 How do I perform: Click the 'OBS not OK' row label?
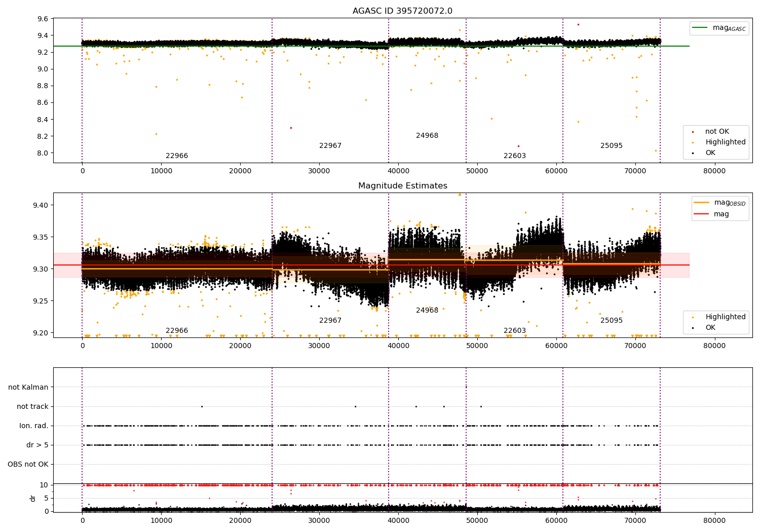[x=28, y=465]
